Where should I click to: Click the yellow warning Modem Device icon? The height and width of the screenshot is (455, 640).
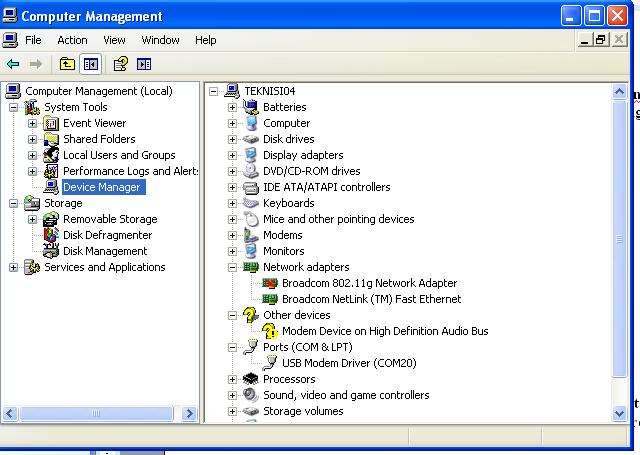coord(270,331)
